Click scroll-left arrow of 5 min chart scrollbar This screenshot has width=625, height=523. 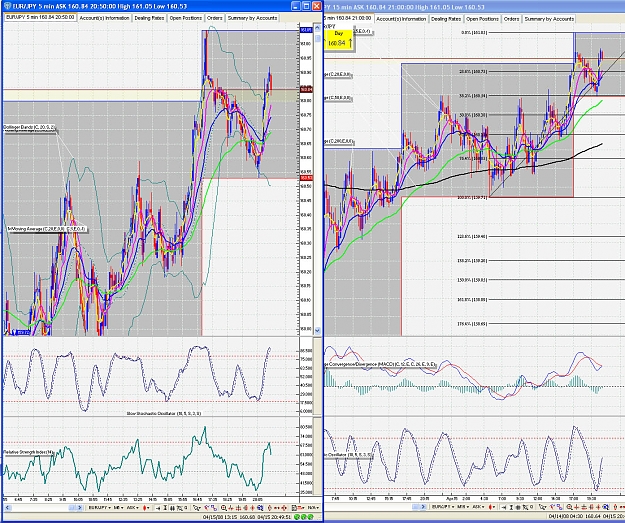pos(7,508)
